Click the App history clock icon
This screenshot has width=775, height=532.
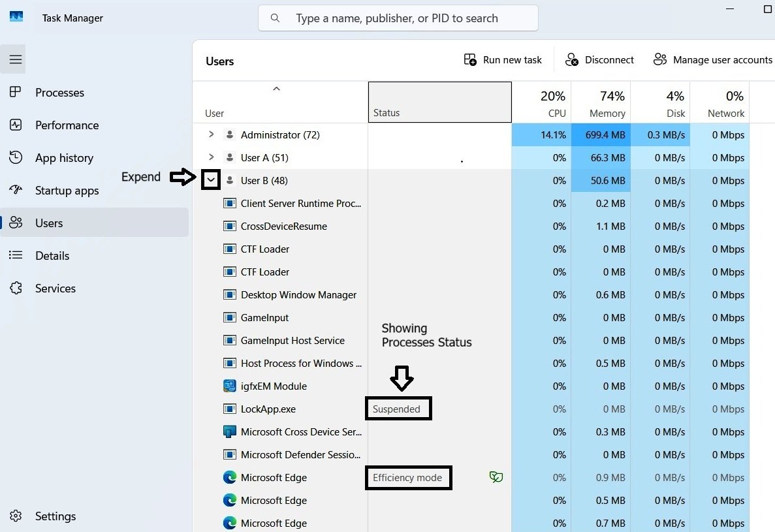pyautogui.click(x=15, y=157)
